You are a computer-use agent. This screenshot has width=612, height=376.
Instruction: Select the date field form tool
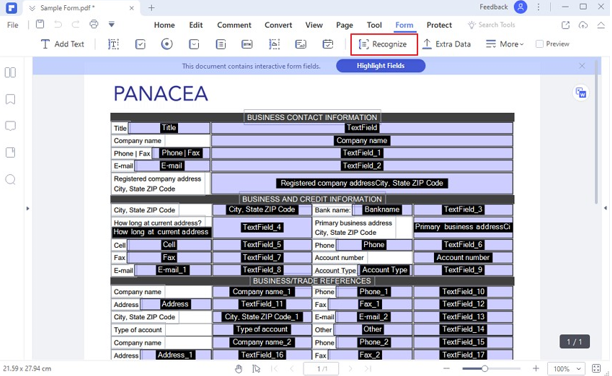coord(328,44)
